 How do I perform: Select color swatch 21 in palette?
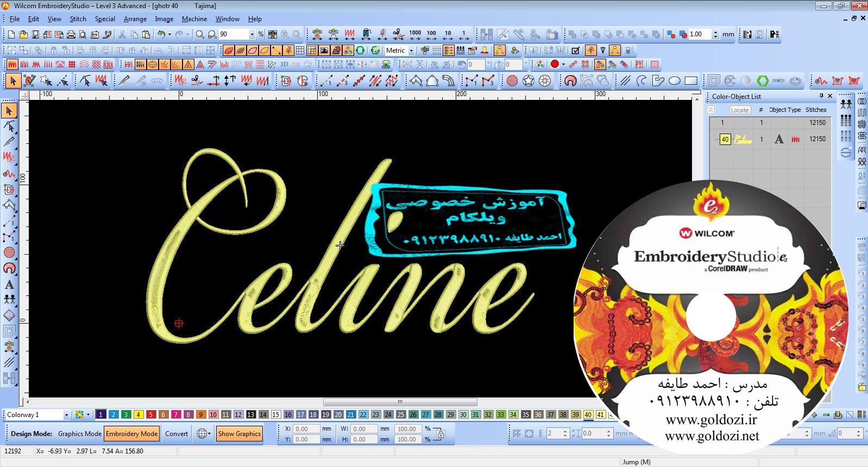tap(351, 415)
